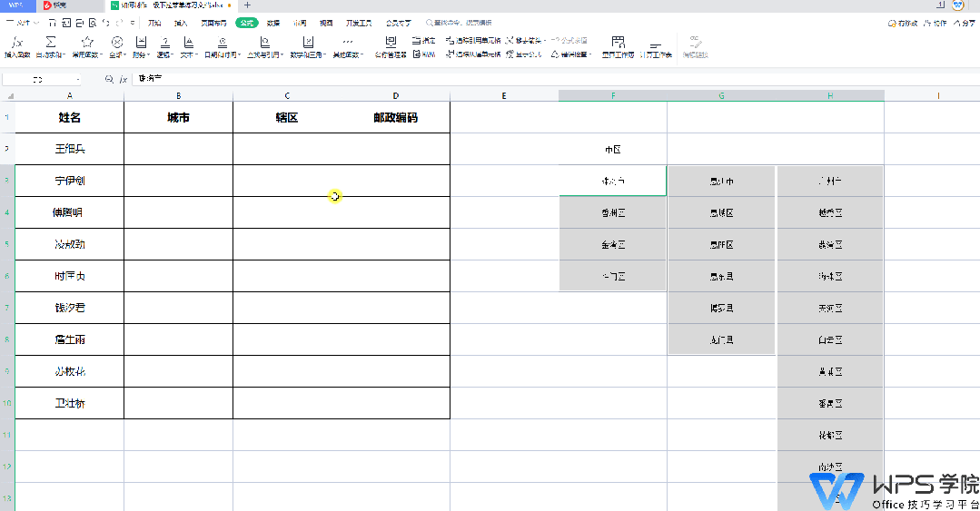The width and height of the screenshot is (980, 511).
Task: Switch to 页面布局 ribbon tab
Action: coord(213,23)
